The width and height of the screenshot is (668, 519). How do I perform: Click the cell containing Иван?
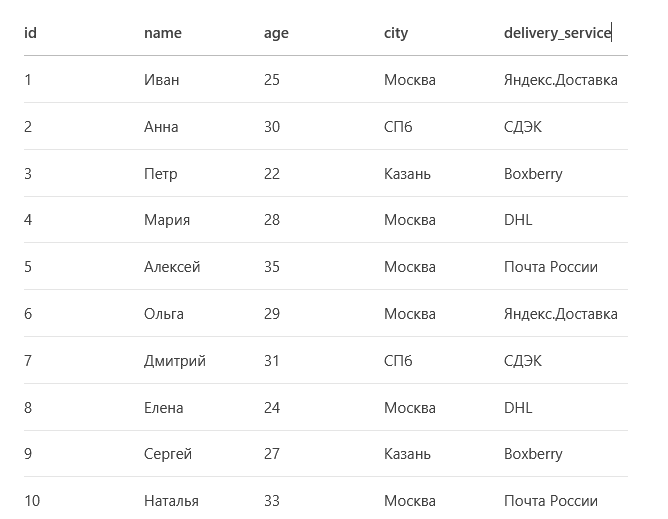[161, 80]
